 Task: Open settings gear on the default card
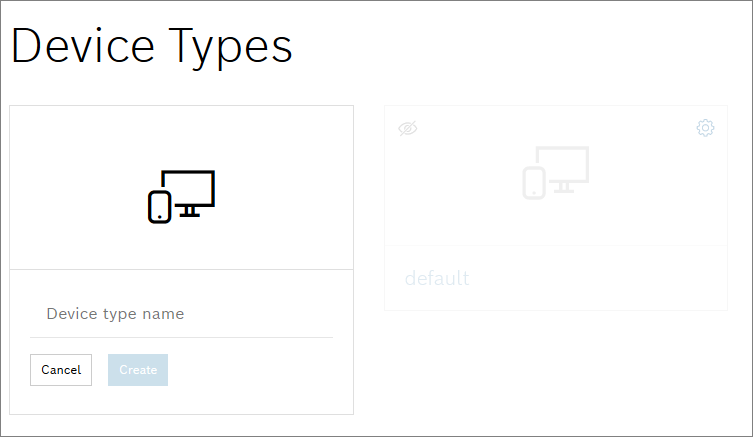705,128
